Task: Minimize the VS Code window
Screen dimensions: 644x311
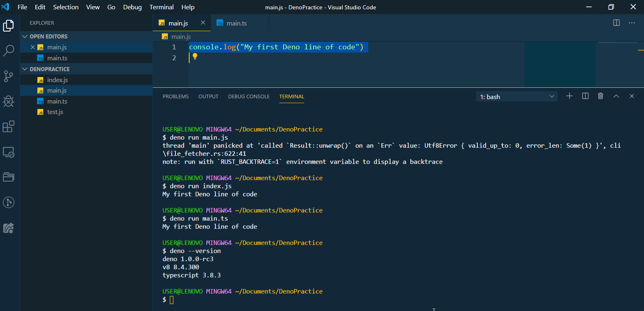Action: [x=589, y=7]
